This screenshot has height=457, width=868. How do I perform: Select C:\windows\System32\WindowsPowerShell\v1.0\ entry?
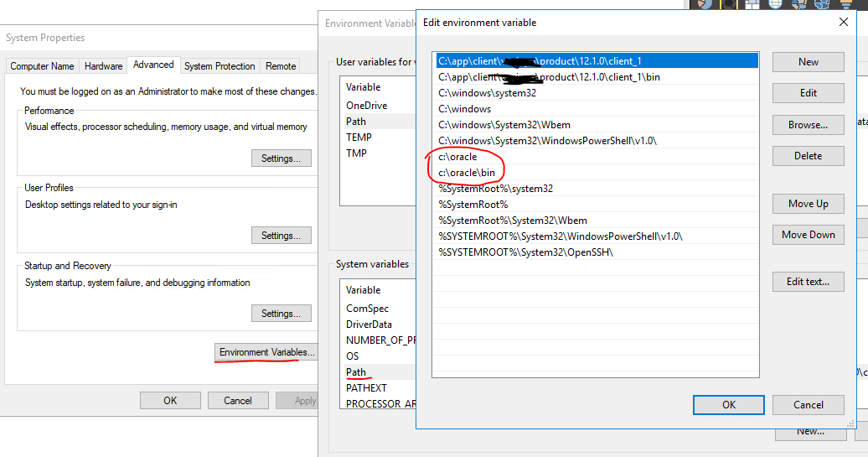(x=597, y=141)
